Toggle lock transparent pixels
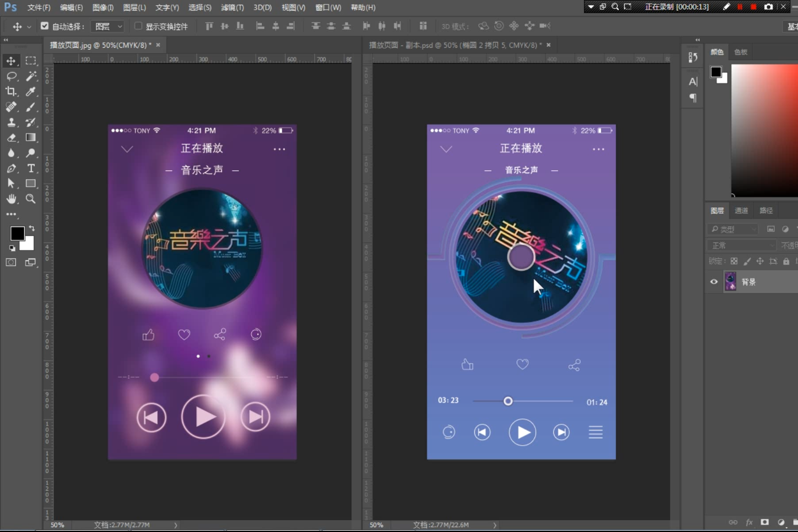This screenshot has width=798, height=532. coord(734,261)
